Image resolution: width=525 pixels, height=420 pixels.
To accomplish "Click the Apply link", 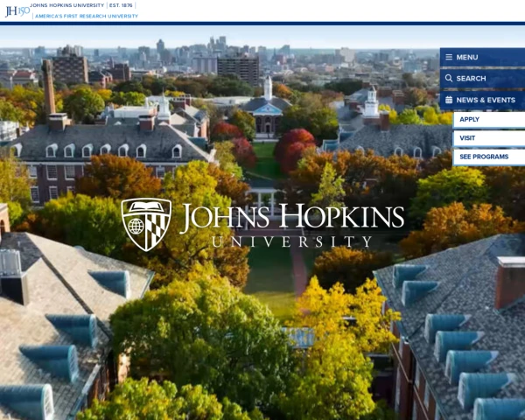I will click(x=489, y=120).
